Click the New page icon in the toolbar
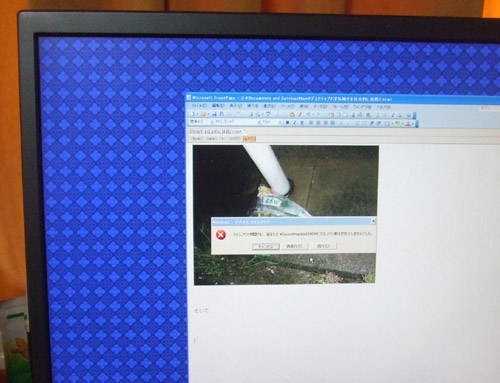Image resolution: width=500 pixels, height=383 pixels. (193, 114)
